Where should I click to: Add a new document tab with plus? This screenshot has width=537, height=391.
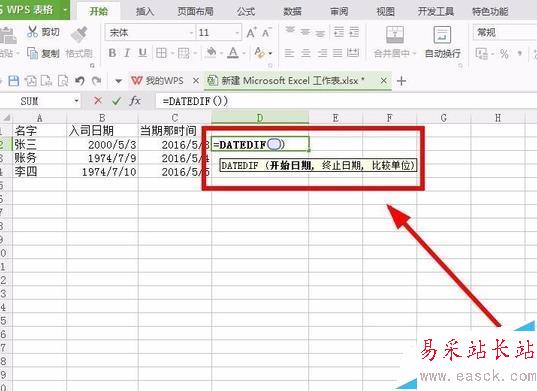[401, 81]
